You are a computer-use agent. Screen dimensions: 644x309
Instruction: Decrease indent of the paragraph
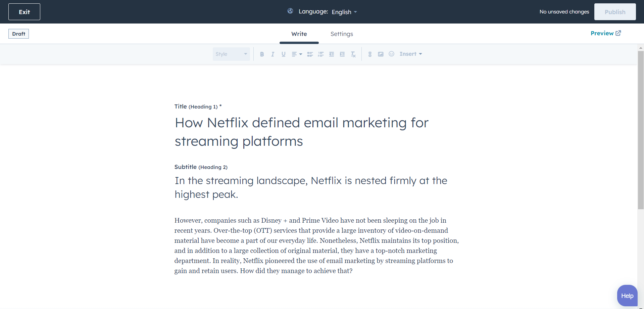[x=332, y=54]
